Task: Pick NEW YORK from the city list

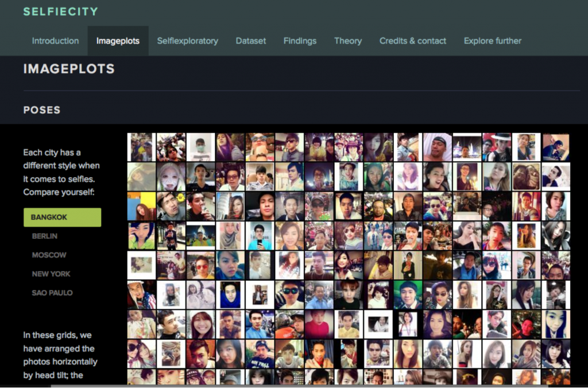Action: click(x=51, y=274)
